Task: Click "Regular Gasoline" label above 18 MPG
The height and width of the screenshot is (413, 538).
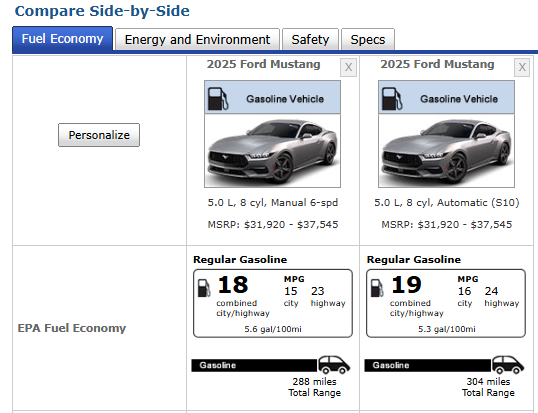Action: pos(240,260)
